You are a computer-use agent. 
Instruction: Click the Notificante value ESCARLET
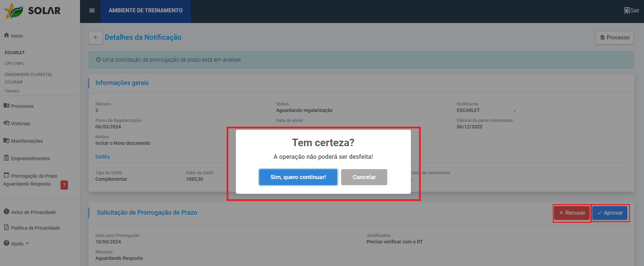(x=468, y=110)
